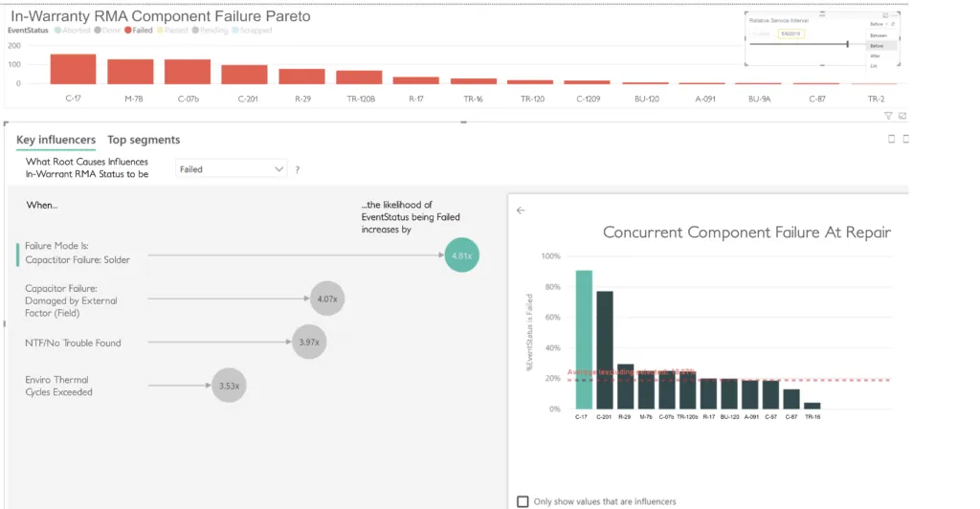The width and height of the screenshot is (980, 509).
Task: Select 'After' in the slicer options list
Action: click(x=875, y=56)
